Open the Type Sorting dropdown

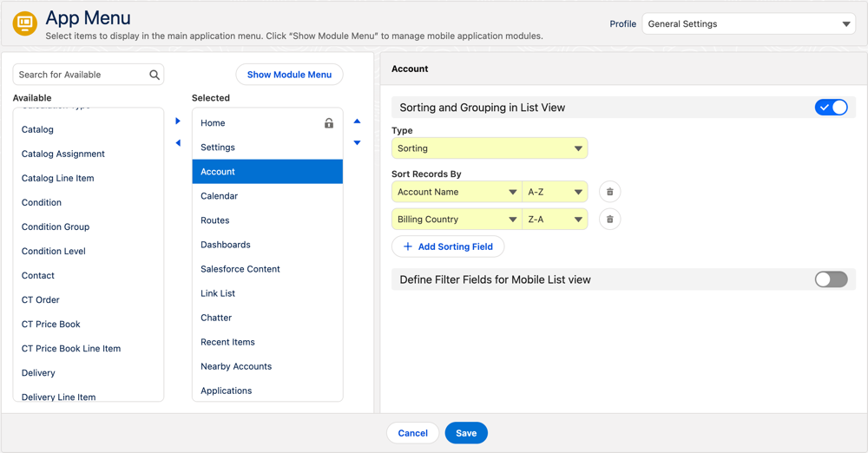tap(490, 148)
